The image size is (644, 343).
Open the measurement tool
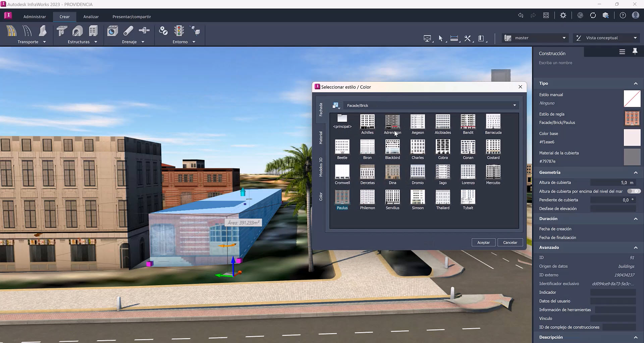454,38
